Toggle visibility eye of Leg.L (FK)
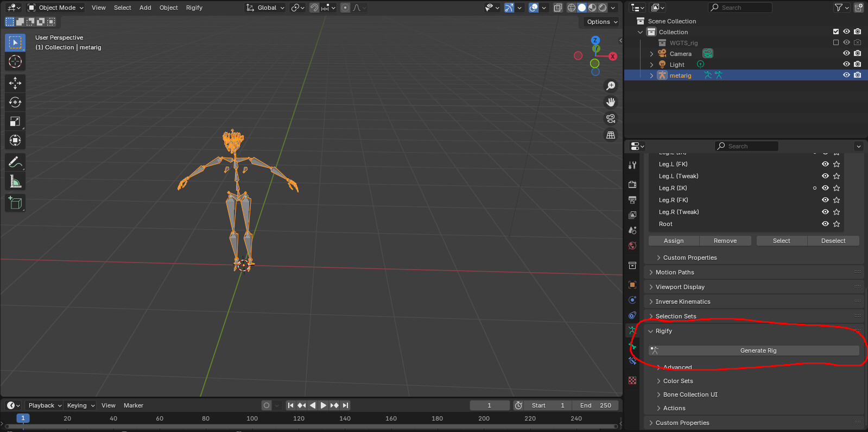 click(x=825, y=164)
